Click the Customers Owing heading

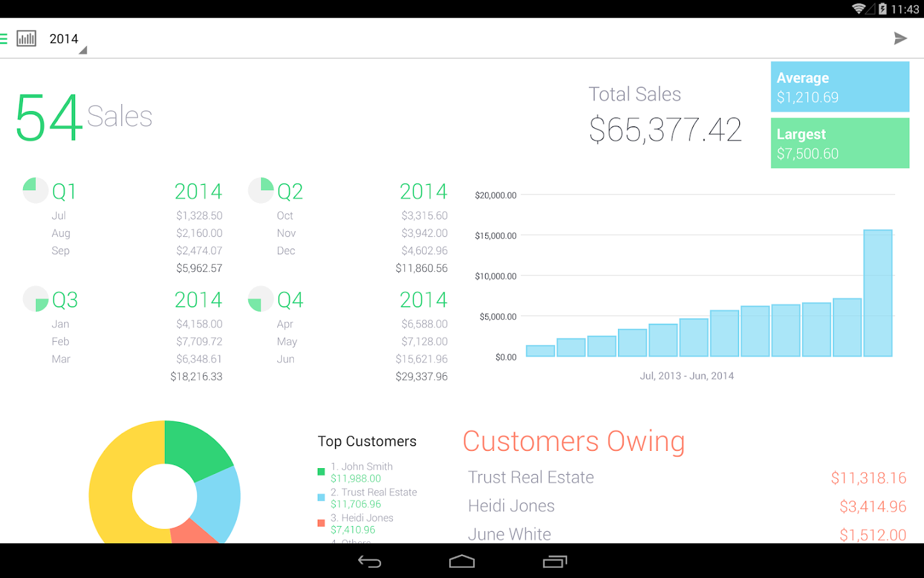pyautogui.click(x=573, y=441)
